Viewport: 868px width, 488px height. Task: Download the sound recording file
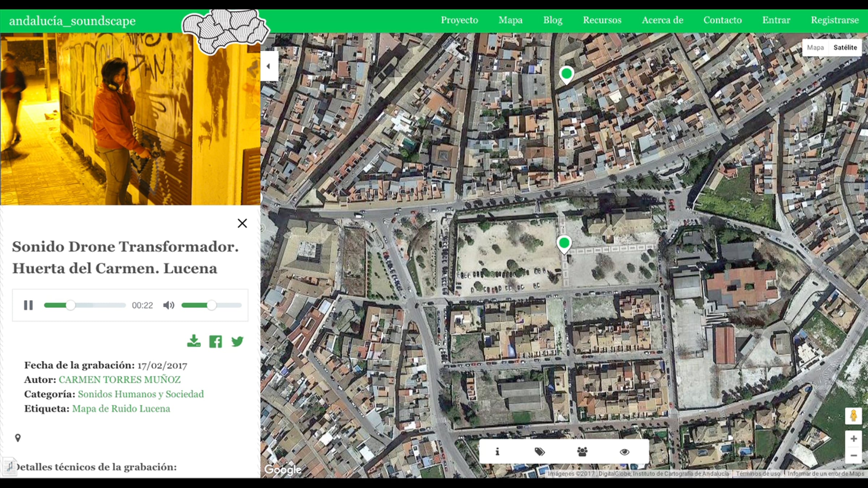(194, 341)
